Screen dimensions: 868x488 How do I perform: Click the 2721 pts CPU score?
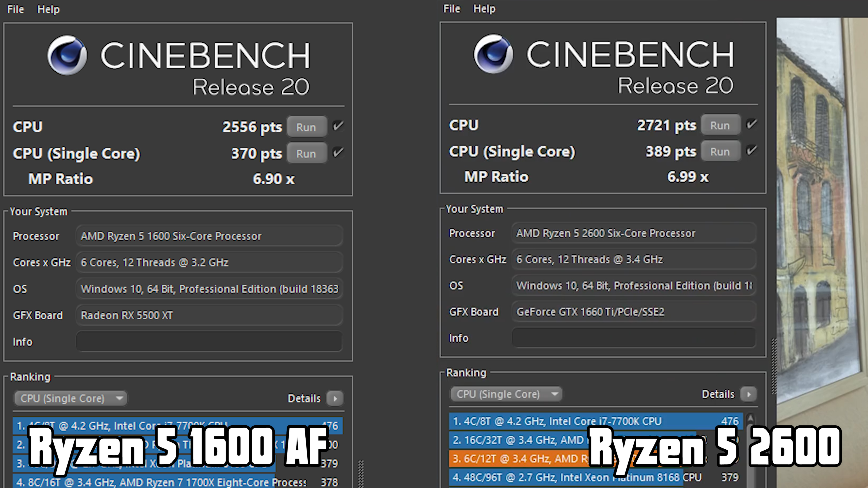click(x=667, y=125)
